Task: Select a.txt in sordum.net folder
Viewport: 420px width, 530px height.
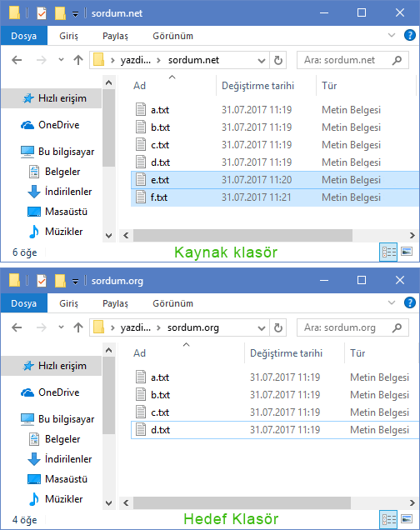Action: tap(275, 110)
